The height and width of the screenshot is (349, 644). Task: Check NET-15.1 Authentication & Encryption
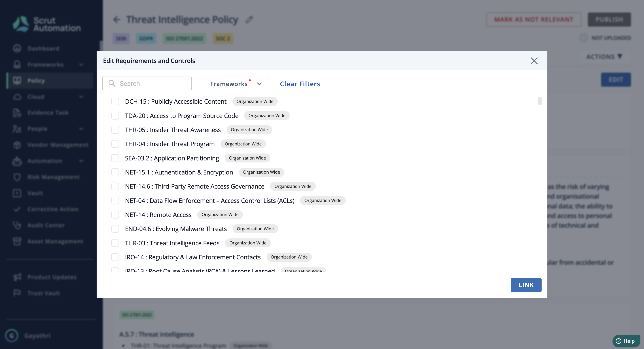[115, 172]
